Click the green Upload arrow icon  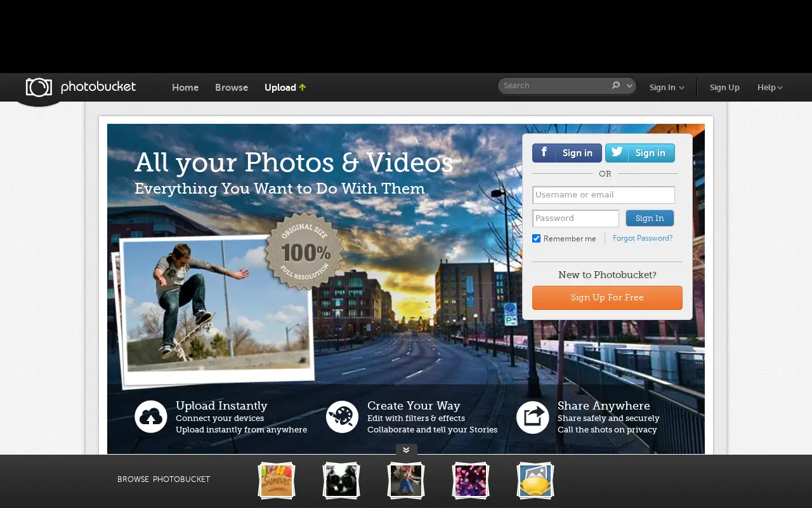pos(303,88)
